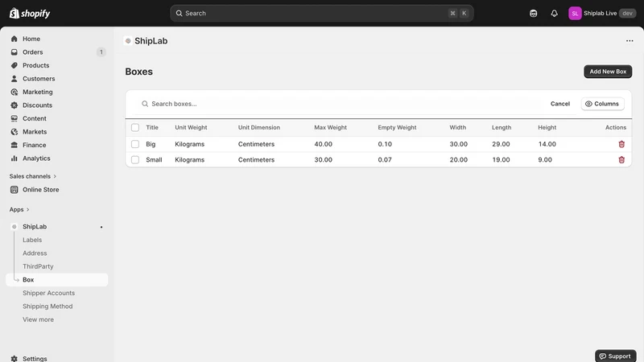
Task: Click the Content icon in sidebar
Action: [x=14, y=118]
